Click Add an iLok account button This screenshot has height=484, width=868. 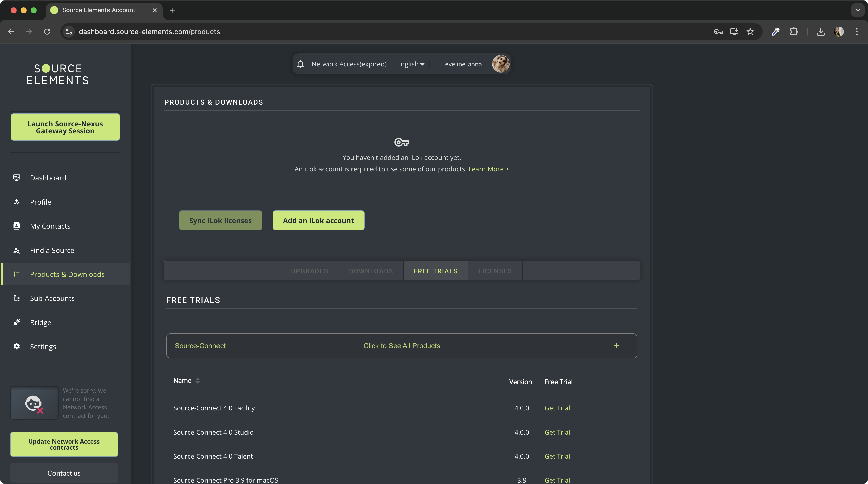(318, 221)
